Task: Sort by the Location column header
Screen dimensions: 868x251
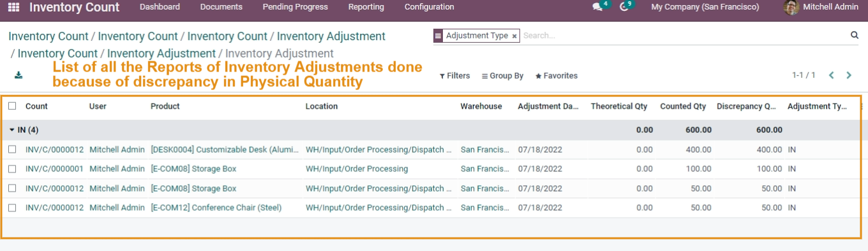Action: [x=322, y=106]
